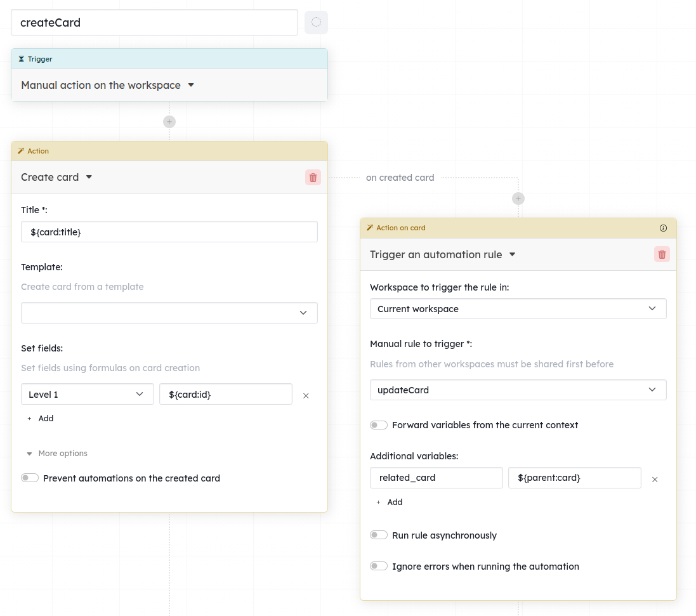Open the updateCard rule dropdown
Viewport: 696px width, 616px height.
[x=518, y=390]
